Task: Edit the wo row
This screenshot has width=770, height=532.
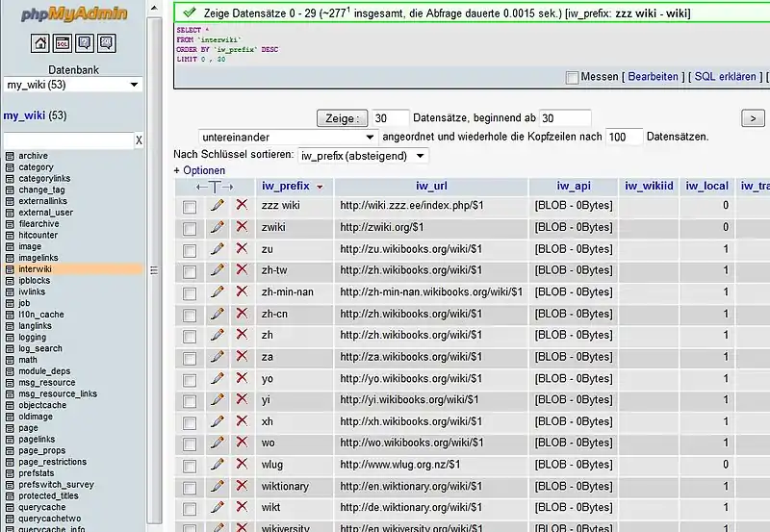Action: (x=218, y=443)
